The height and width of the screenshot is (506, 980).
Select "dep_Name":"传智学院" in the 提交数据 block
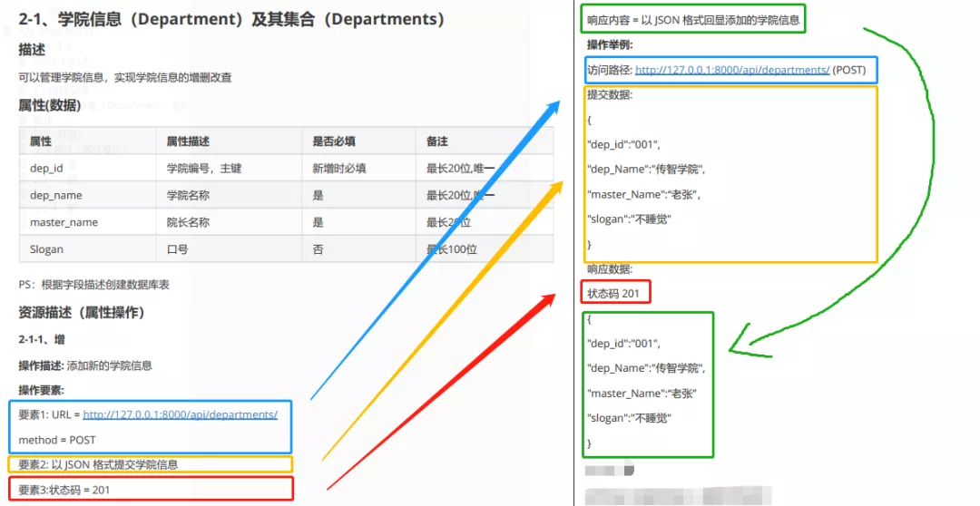(646, 170)
